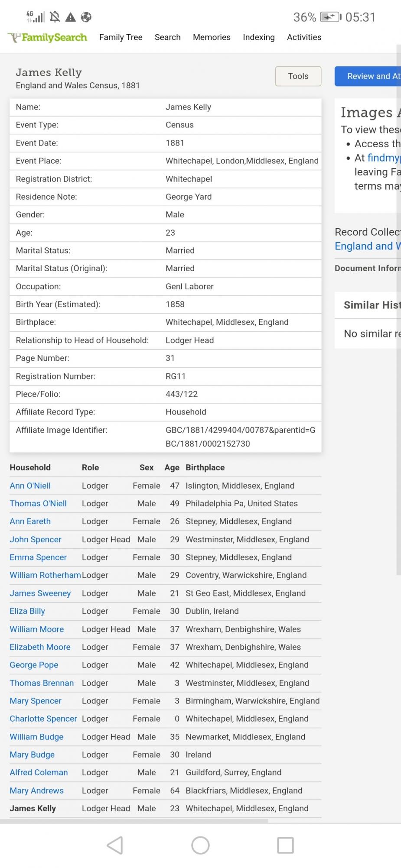Open Ann O'Niell household record
The image size is (401, 868).
(x=30, y=486)
